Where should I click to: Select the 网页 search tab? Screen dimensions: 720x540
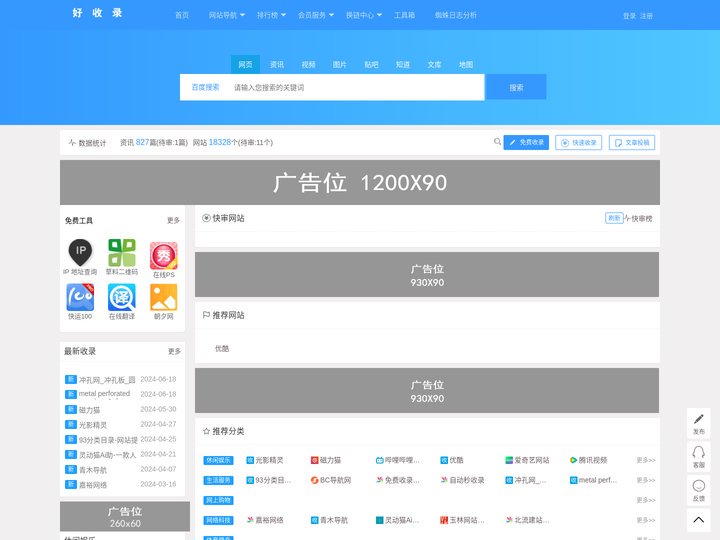[x=245, y=65]
